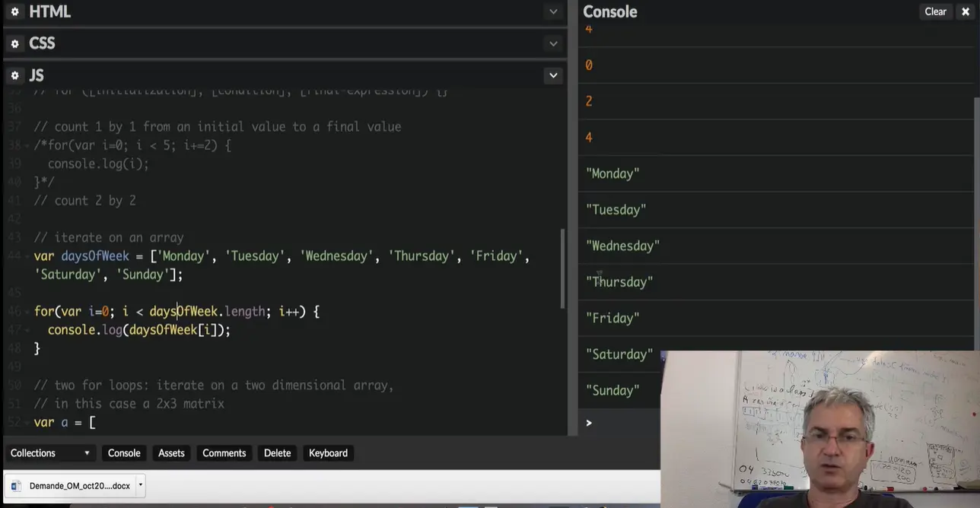Open the Assets panel
Viewport: 980px width, 508px height.
click(171, 452)
